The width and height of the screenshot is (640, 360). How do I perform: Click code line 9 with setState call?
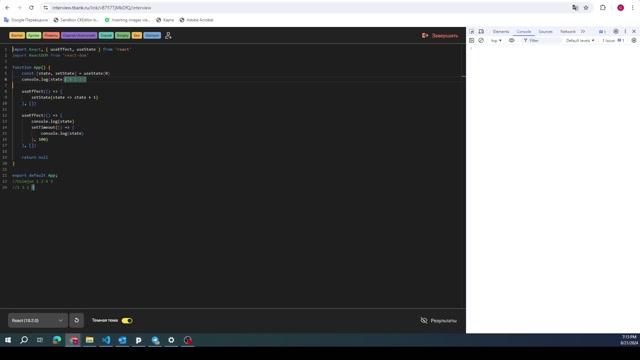tap(65, 98)
